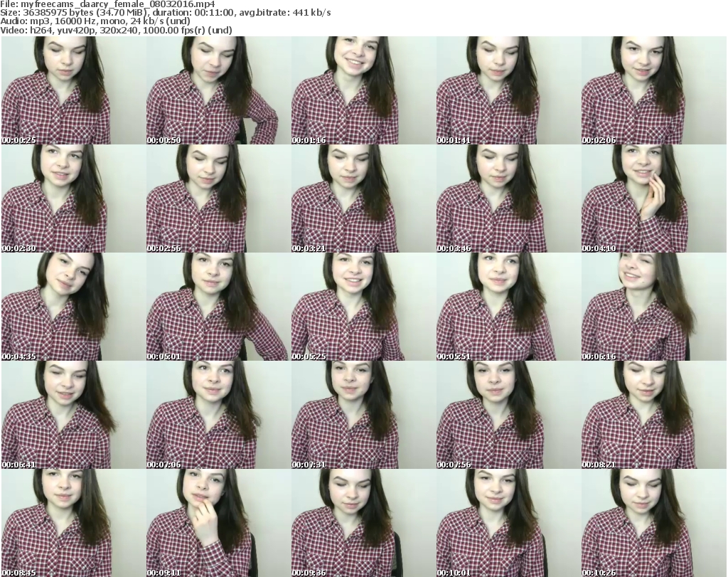
Task: Click the Audio mp3 info line
Action: click(x=95, y=21)
